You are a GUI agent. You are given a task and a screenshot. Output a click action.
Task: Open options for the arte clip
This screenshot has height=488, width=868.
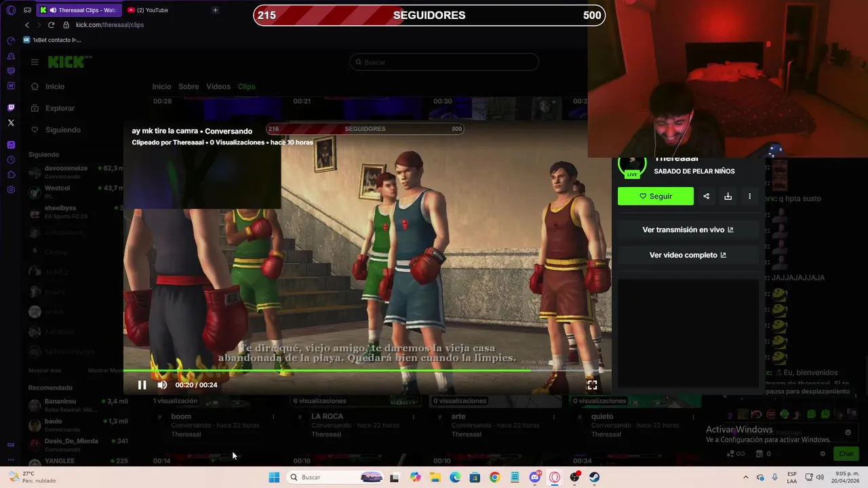pyautogui.click(x=554, y=417)
